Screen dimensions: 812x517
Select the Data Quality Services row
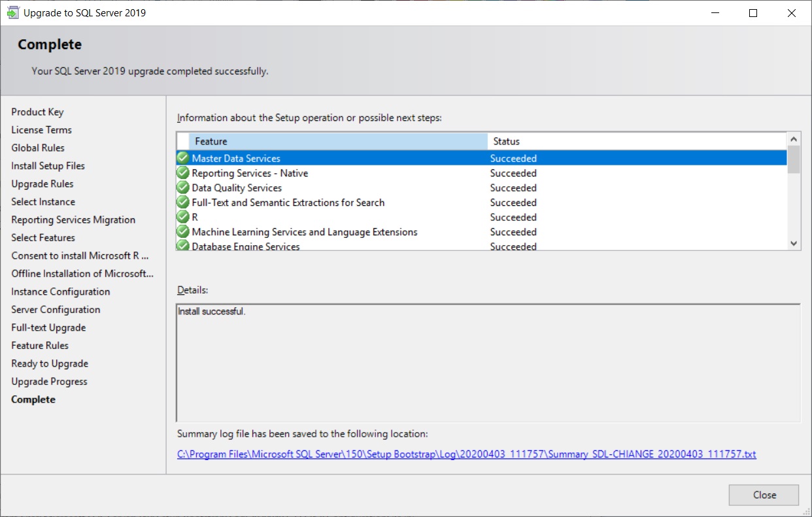tap(481, 188)
